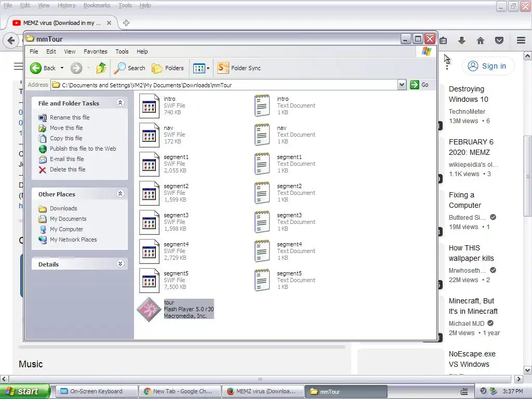Viewport: 532px width, 399px height.
Task: Click the Firefox home icon
Action: tap(481, 41)
